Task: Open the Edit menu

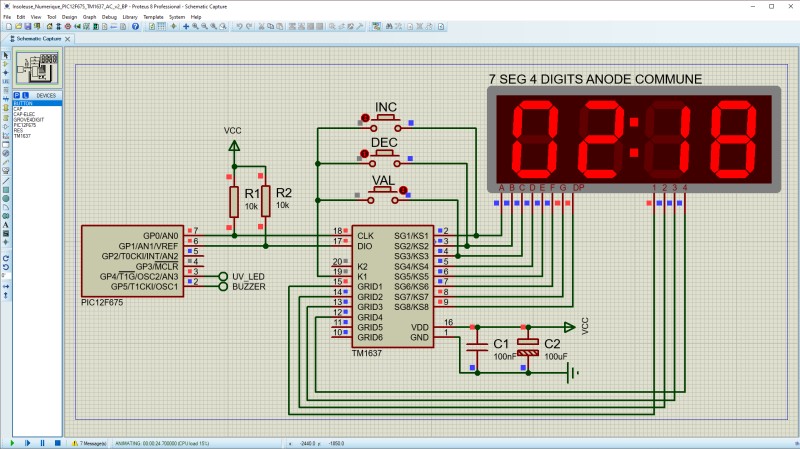Action: click(21, 17)
